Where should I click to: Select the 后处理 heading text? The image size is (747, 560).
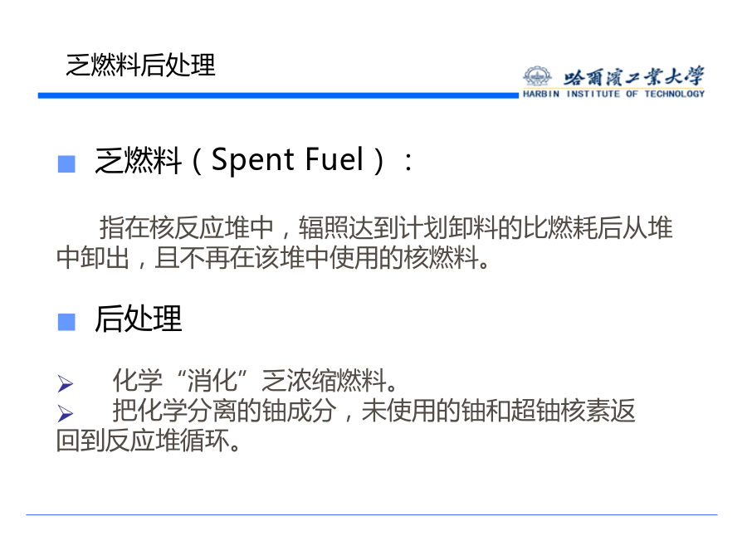138,319
